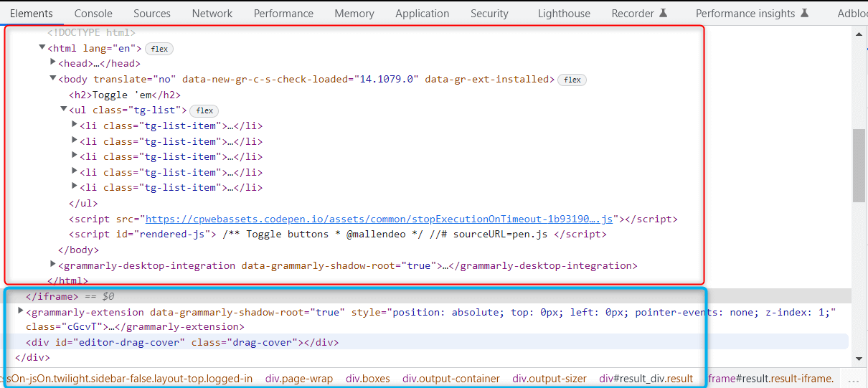Expand the grammarly-desktop-integration node

53,265
